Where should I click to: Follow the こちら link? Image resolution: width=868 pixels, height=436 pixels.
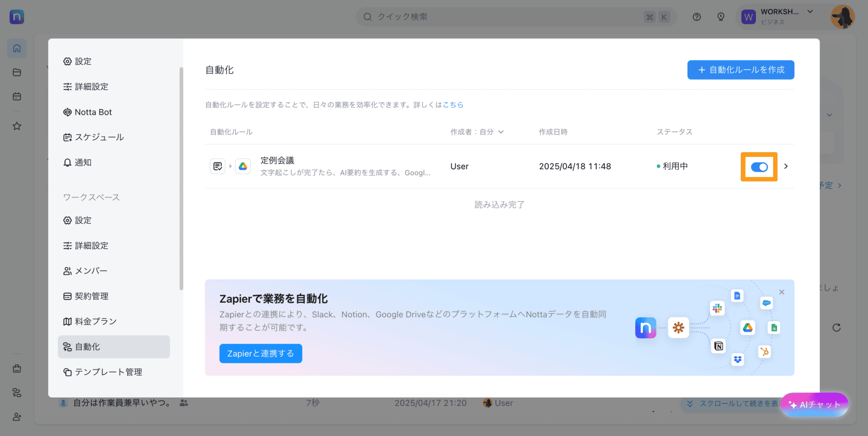pyautogui.click(x=453, y=105)
